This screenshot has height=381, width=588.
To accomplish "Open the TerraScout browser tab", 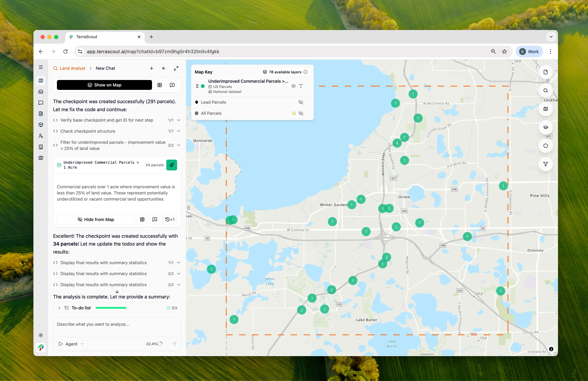I will point(86,37).
